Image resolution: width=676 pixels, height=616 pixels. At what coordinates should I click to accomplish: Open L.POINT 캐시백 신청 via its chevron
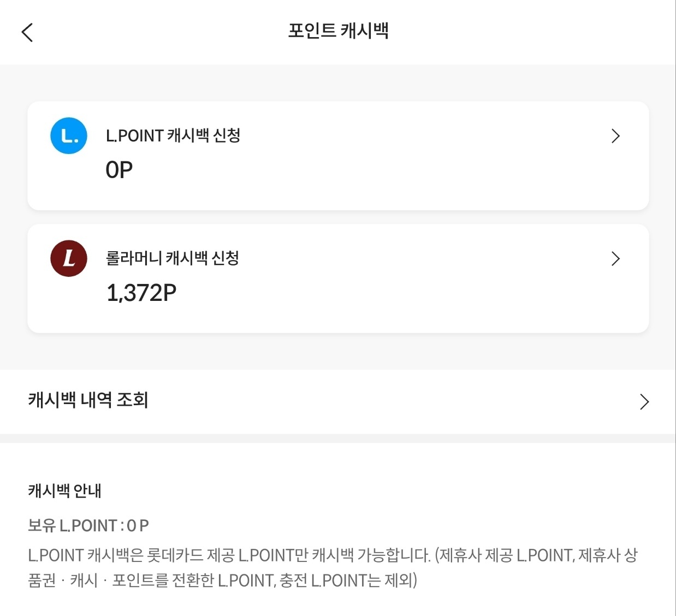616,137
